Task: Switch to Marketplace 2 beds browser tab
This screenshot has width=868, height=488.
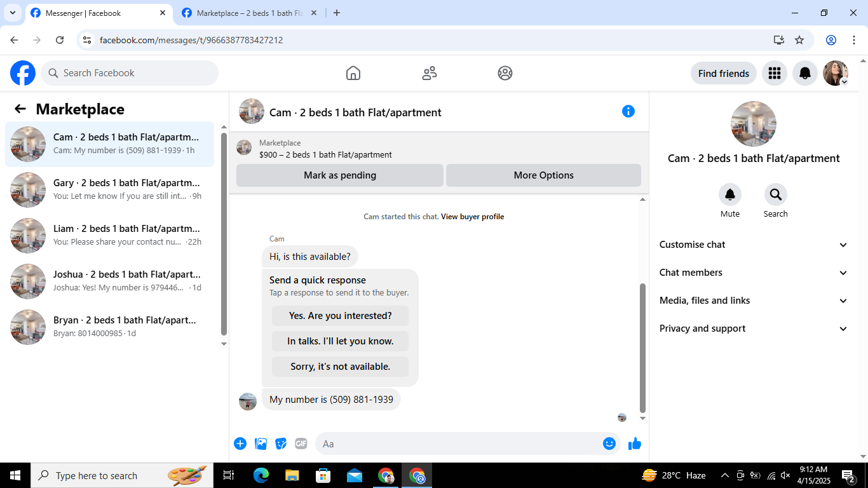Action: 249,13
